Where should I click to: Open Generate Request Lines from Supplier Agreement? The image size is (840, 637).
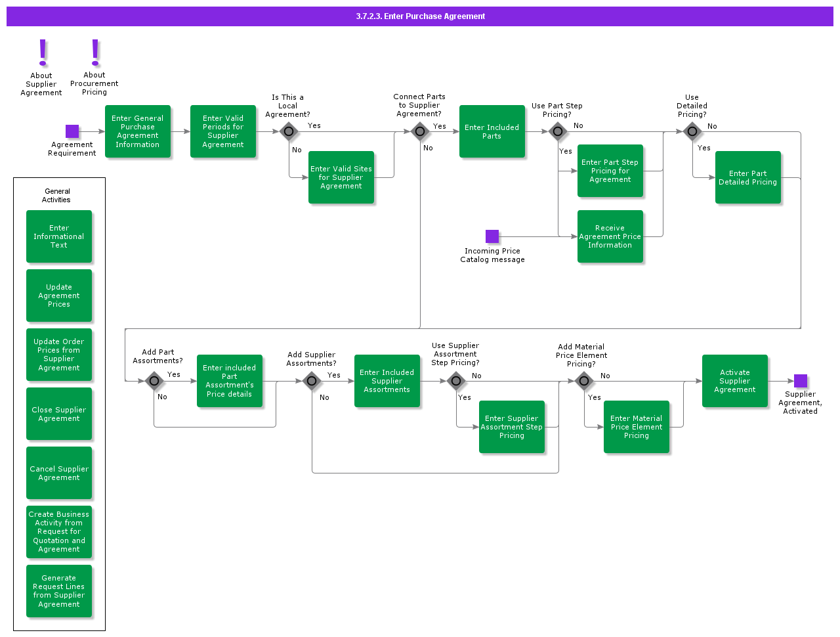[x=59, y=591]
